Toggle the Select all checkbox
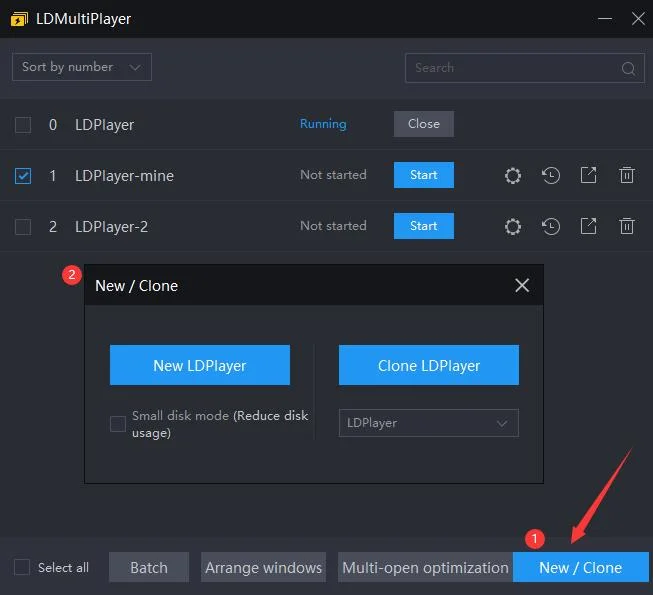This screenshot has height=595, width=653. pos(22,567)
